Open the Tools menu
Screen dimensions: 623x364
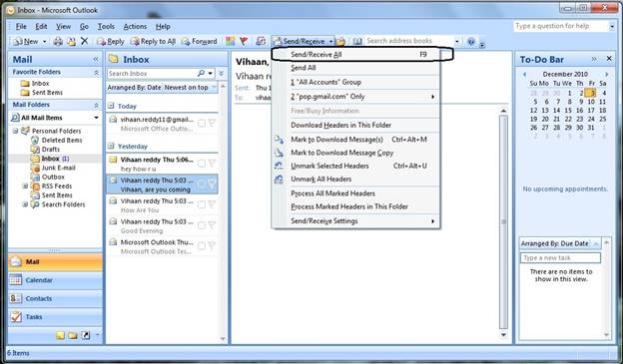[106, 26]
